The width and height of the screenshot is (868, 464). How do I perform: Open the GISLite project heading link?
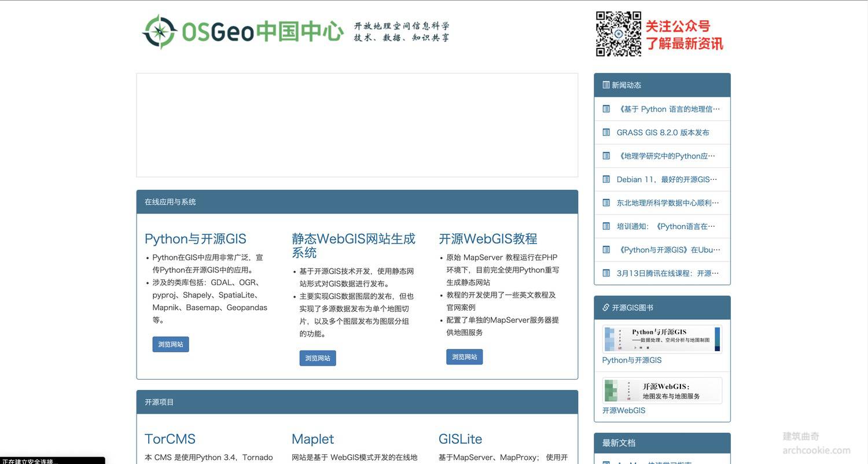460,439
